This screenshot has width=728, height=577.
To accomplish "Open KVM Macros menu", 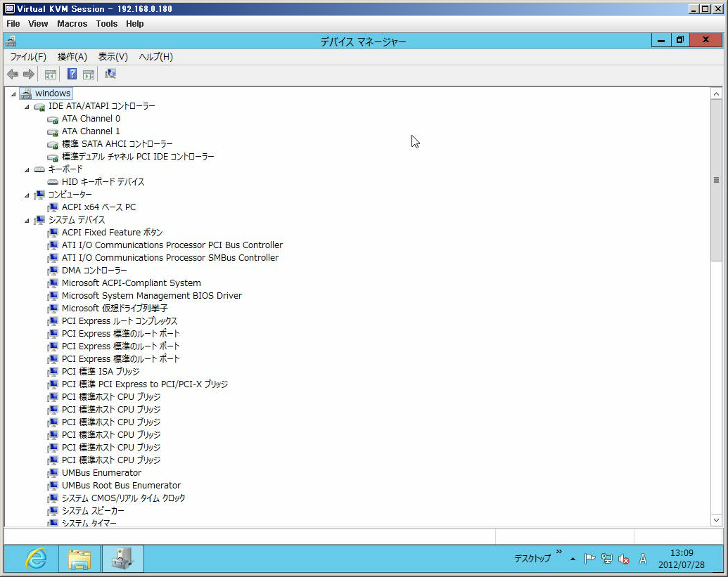I will pyautogui.click(x=72, y=24).
